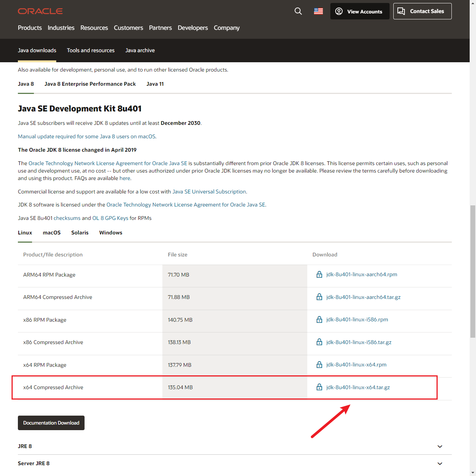Open the Developers menu
This screenshot has height=476, width=476.
[x=193, y=28]
